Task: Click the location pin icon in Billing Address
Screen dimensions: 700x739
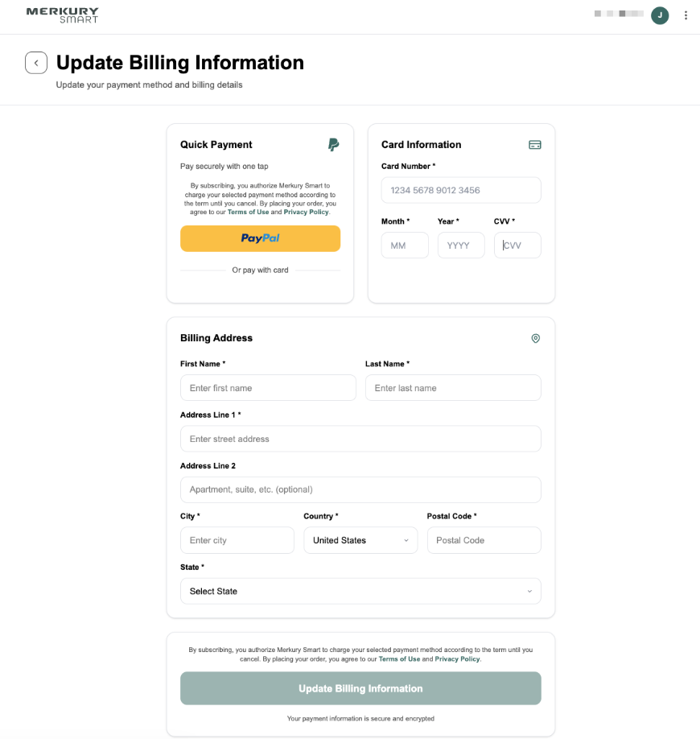Action: 535,338
